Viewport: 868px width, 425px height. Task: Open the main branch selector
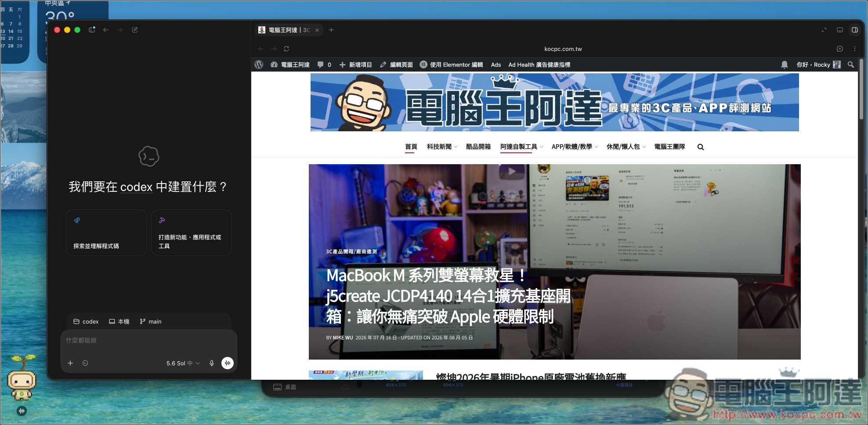pyautogui.click(x=151, y=321)
